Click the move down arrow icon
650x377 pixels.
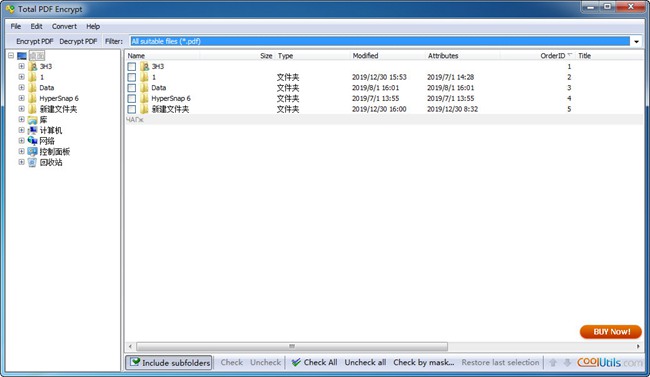568,363
